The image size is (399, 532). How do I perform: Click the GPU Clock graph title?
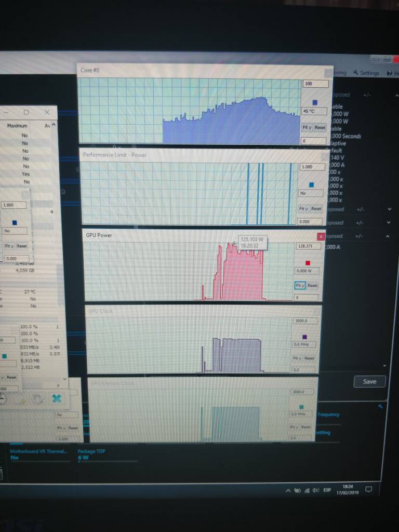(100, 311)
